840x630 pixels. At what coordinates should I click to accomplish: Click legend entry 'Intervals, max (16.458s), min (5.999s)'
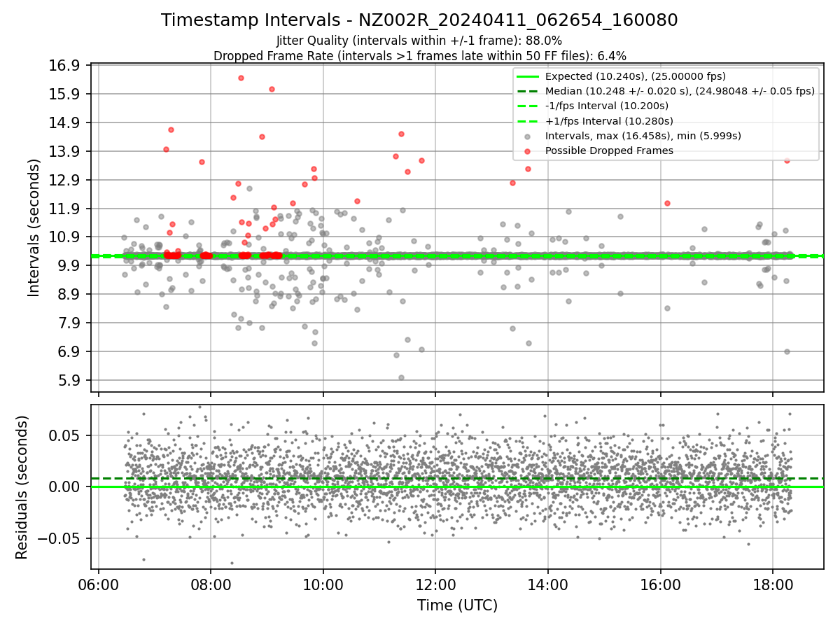[x=643, y=136]
